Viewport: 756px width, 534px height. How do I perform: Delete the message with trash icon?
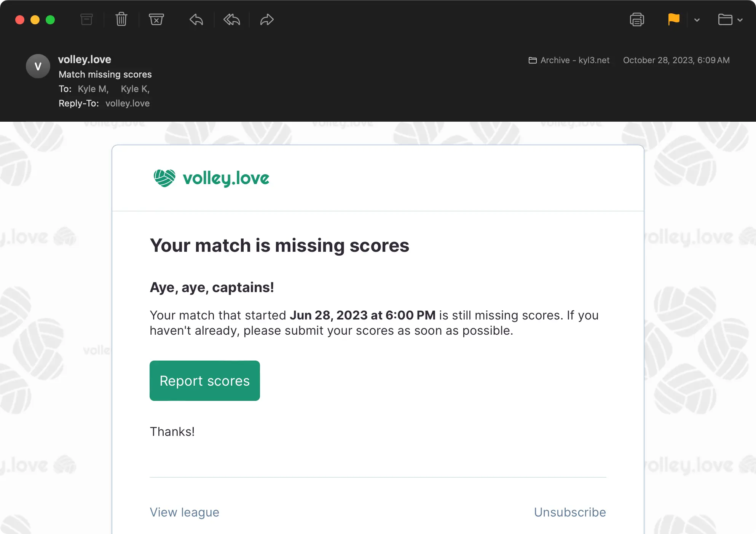point(121,19)
